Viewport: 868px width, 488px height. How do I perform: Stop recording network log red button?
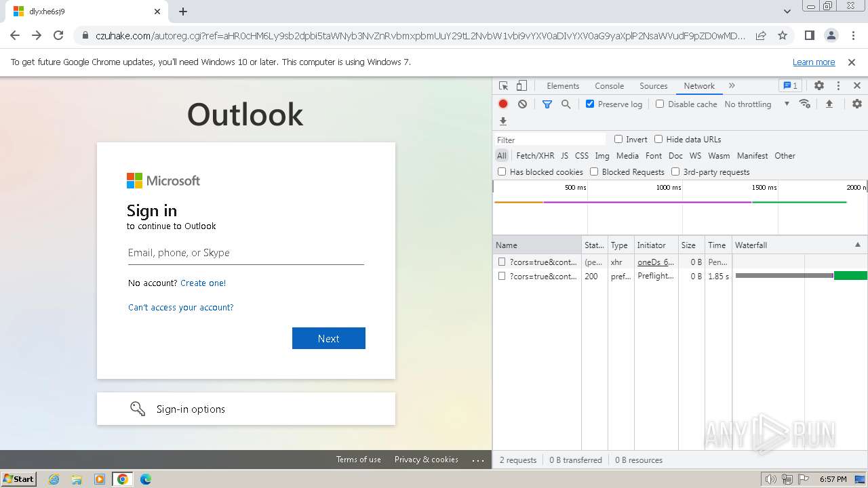click(x=503, y=104)
